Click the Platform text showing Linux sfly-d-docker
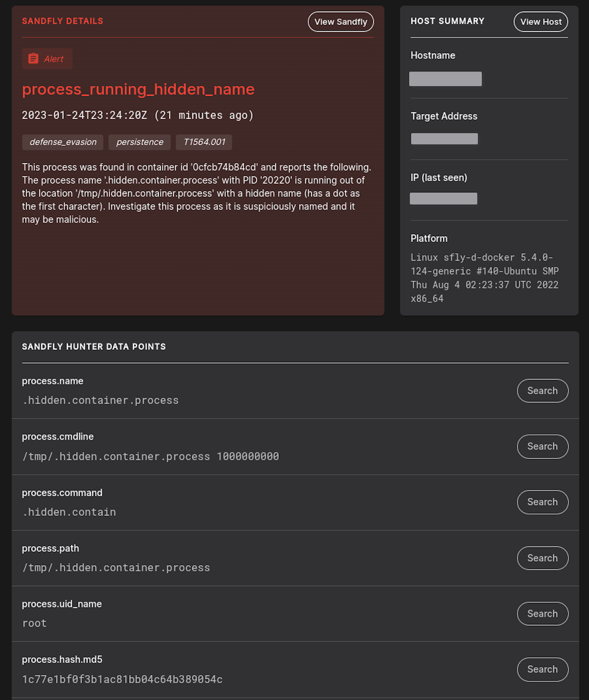Viewport: 589px width, 700px height. (x=484, y=278)
